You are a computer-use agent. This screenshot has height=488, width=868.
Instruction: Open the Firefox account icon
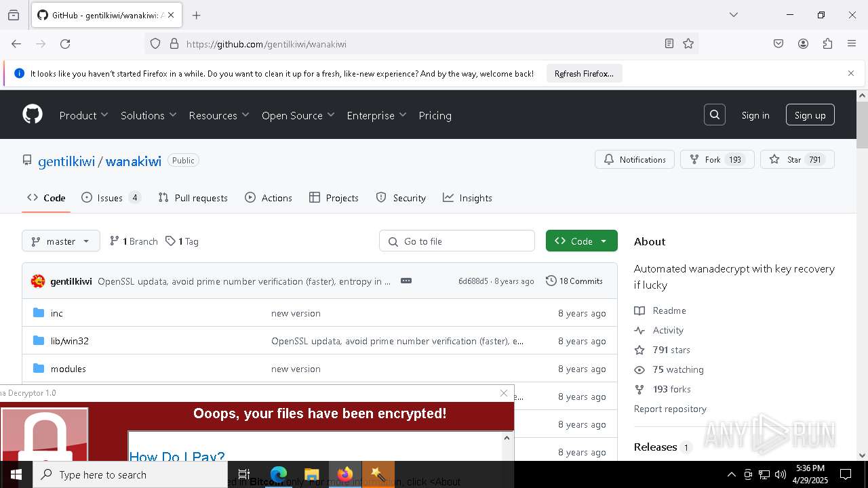[x=803, y=43]
